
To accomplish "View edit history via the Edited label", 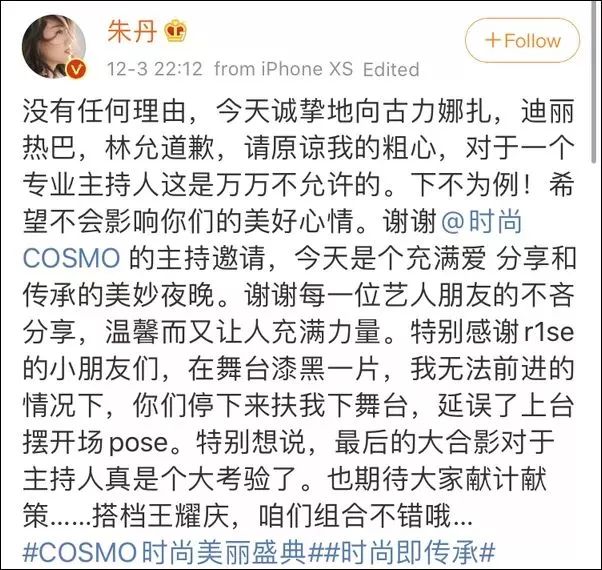I will point(391,69).
